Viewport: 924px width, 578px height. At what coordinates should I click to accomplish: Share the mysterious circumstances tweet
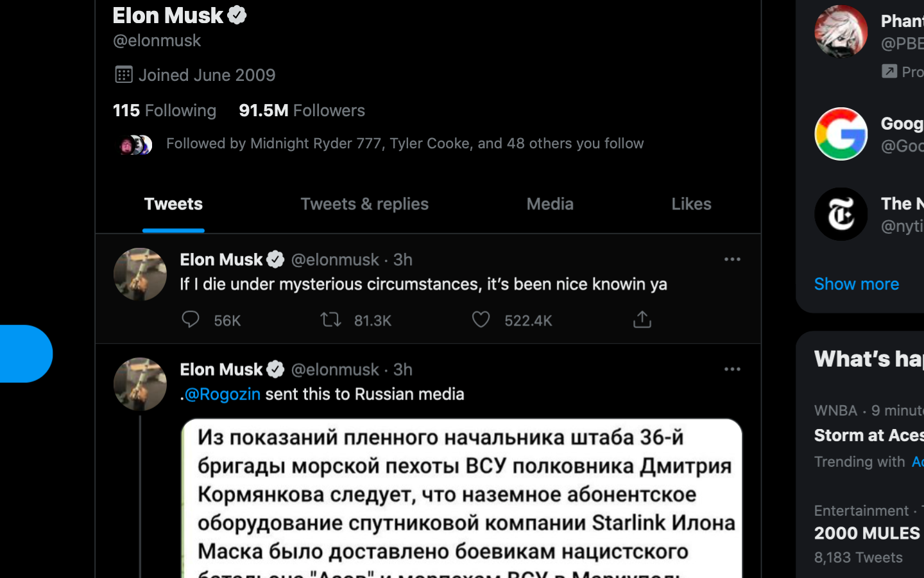tap(642, 319)
